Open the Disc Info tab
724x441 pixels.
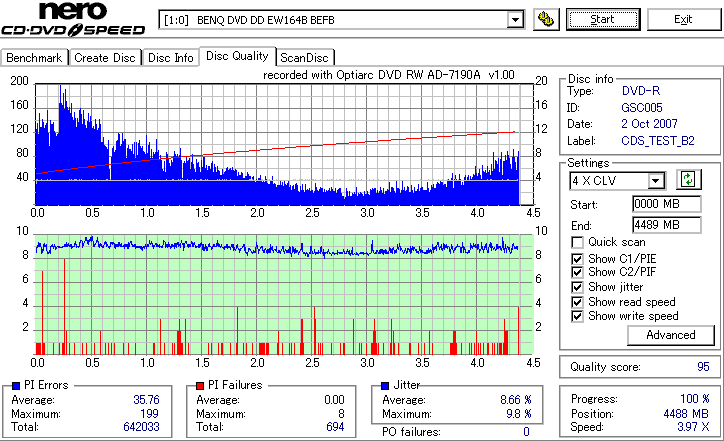click(170, 58)
